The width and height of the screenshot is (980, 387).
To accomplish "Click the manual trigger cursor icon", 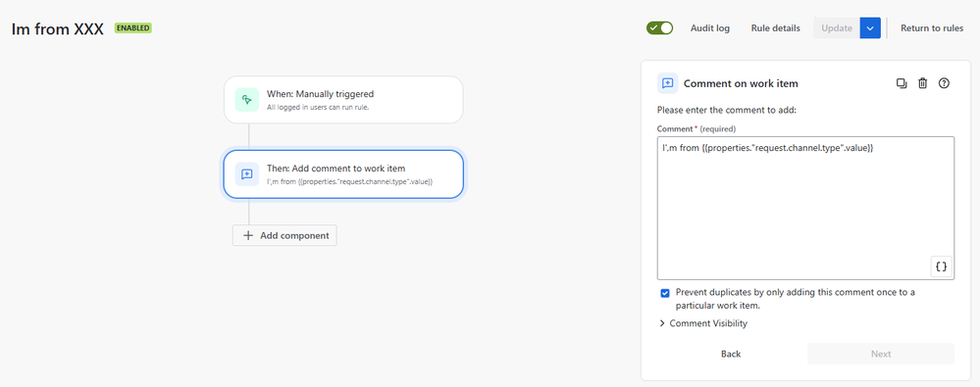I will [x=247, y=100].
